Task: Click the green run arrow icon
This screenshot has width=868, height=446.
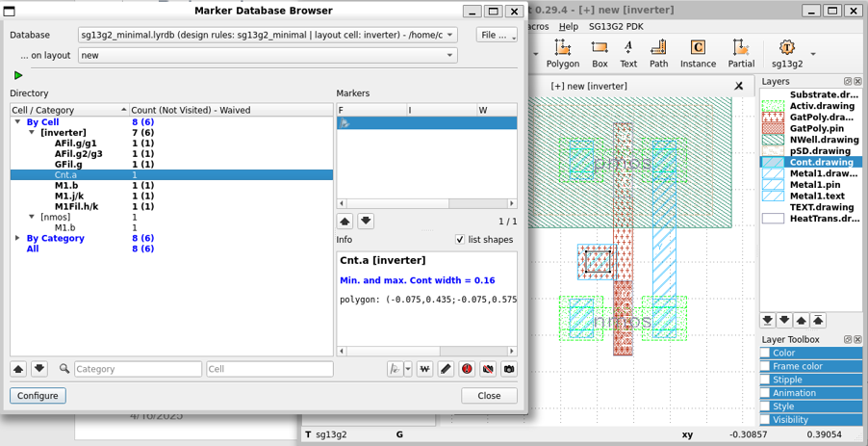Action: [18, 75]
